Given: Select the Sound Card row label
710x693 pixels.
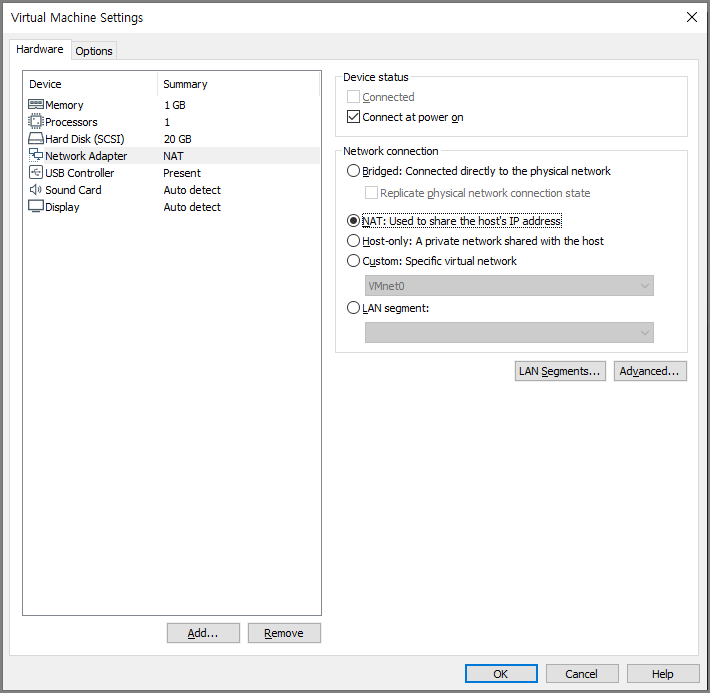Looking at the screenshot, I should (73, 190).
